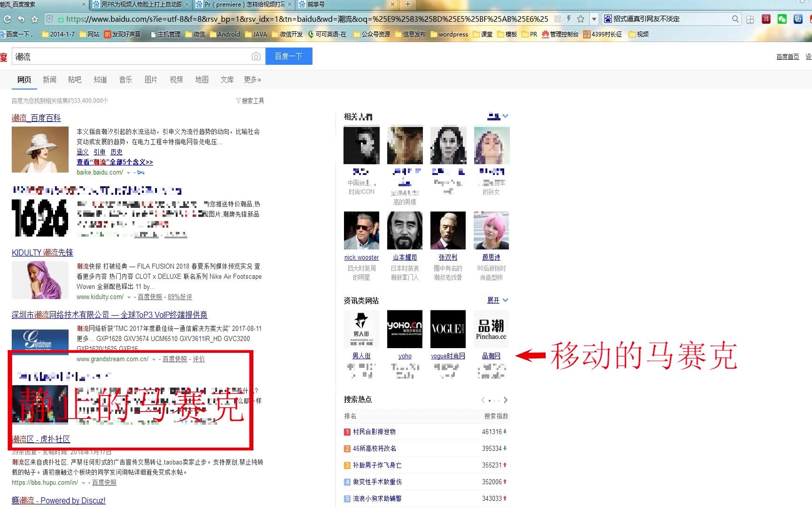Open 查看“潮流”全部5个含义 link
Image resolution: width=812 pixels, height=508 pixels.
[x=115, y=162]
